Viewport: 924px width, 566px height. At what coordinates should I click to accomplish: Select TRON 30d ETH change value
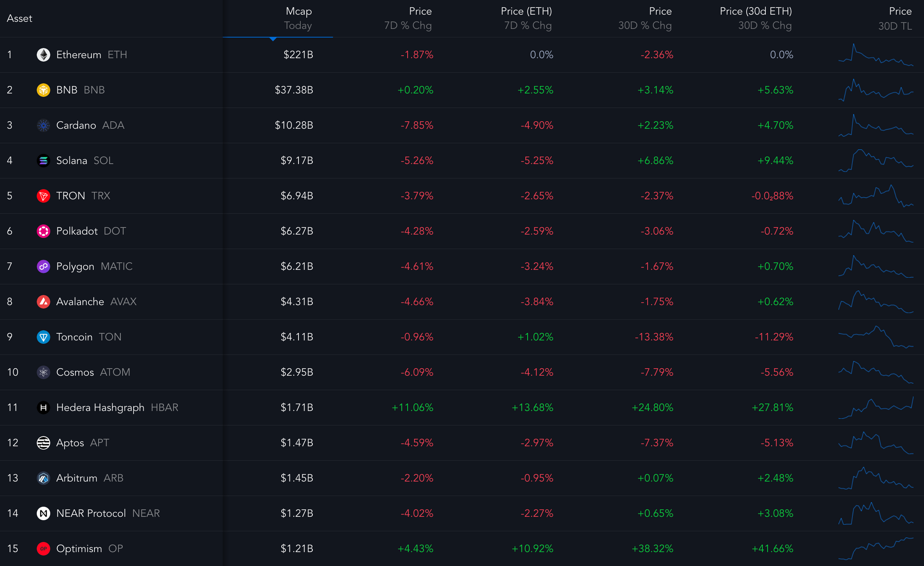coord(772,196)
